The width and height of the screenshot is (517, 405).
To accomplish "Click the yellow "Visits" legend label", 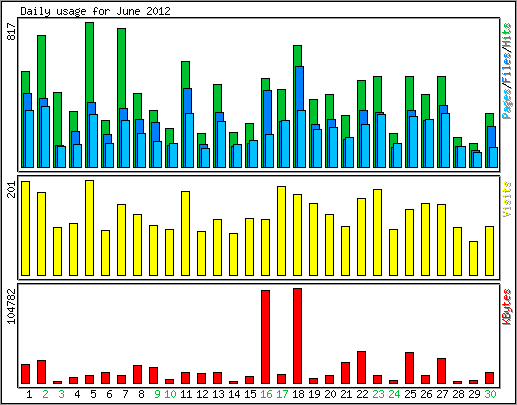I will (x=507, y=199).
